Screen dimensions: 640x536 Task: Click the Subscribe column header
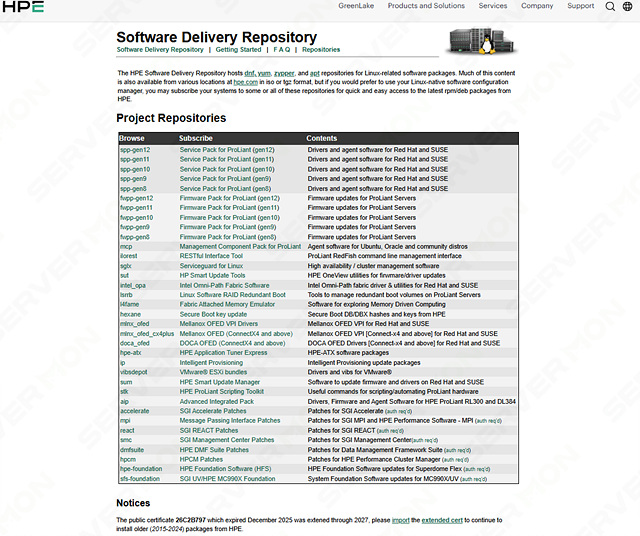pos(196,138)
